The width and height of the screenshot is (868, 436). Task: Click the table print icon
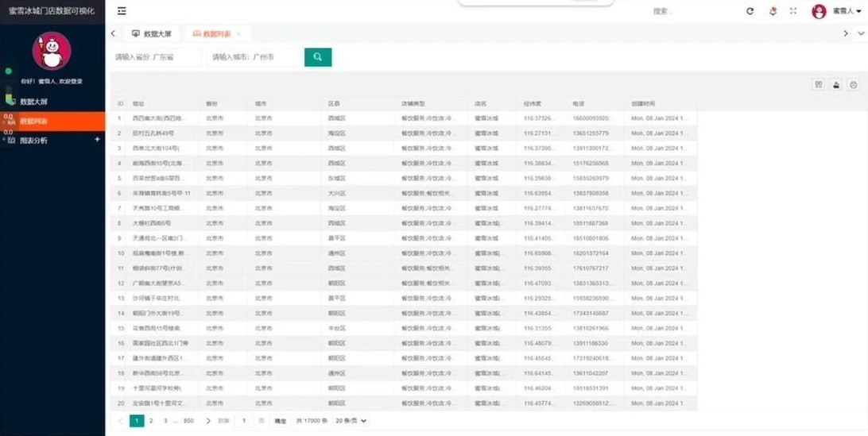(x=854, y=85)
